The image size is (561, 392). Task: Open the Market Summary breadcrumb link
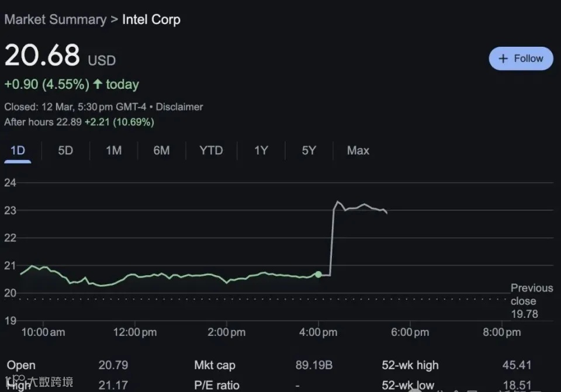click(x=56, y=19)
